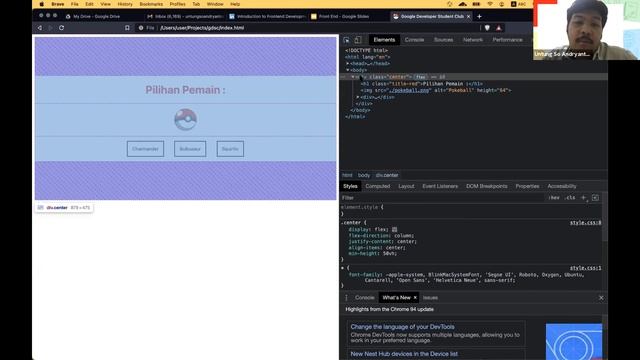Bookmark this page via the bookmark icon
Viewport: 640px width, 360px height.
[127, 28]
